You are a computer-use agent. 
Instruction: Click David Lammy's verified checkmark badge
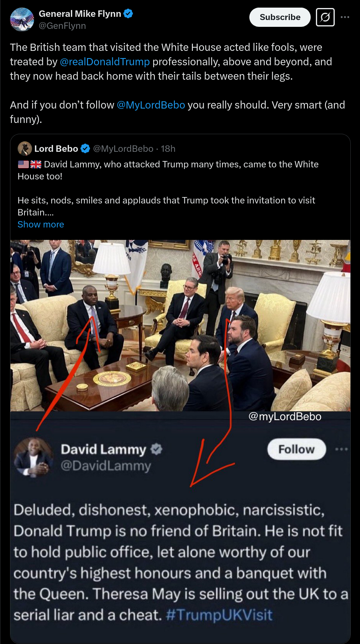pyautogui.click(x=156, y=449)
